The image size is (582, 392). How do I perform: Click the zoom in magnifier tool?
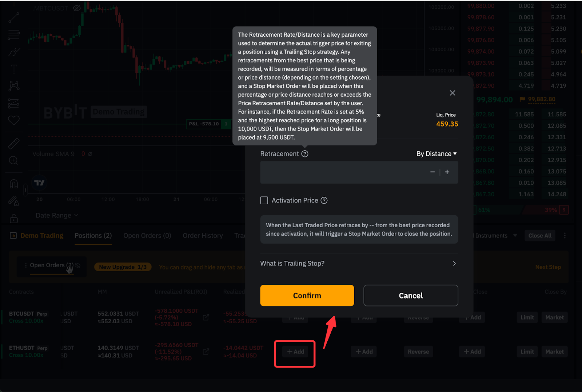coord(14,160)
